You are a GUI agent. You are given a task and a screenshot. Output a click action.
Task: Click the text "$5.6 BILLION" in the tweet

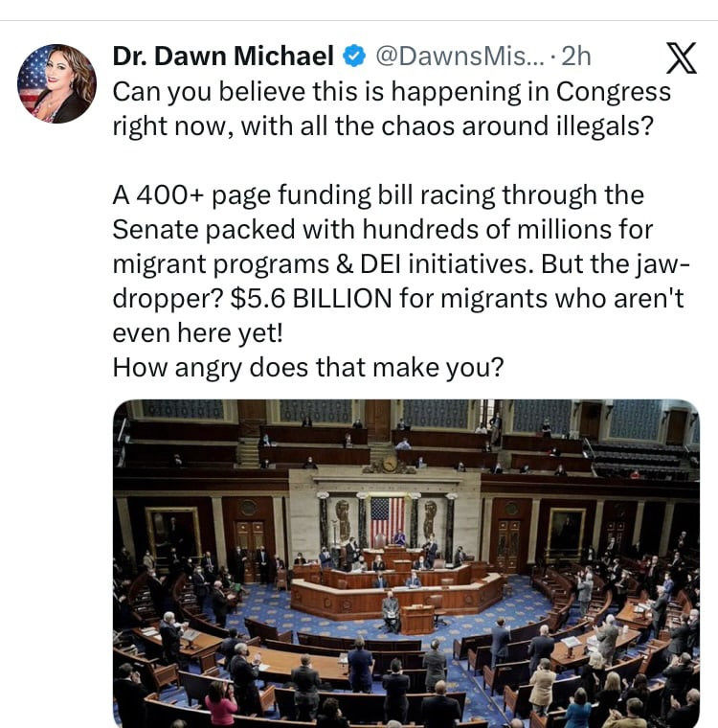click(x=311, y=298)
